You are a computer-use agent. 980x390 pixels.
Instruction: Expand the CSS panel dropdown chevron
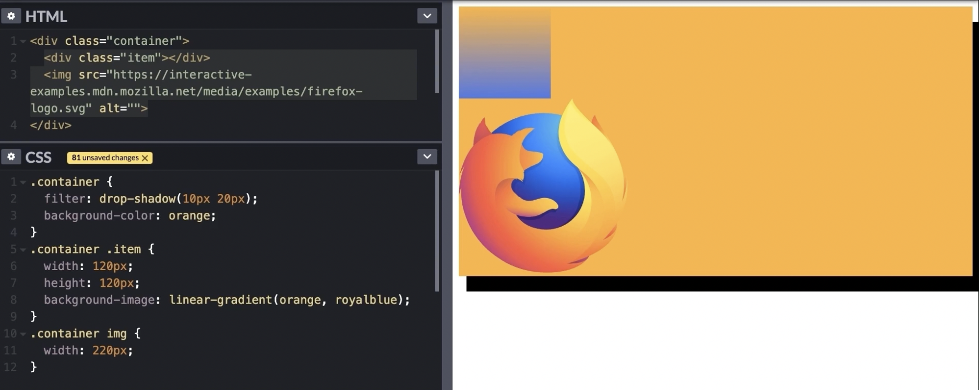tap(427, 156)
